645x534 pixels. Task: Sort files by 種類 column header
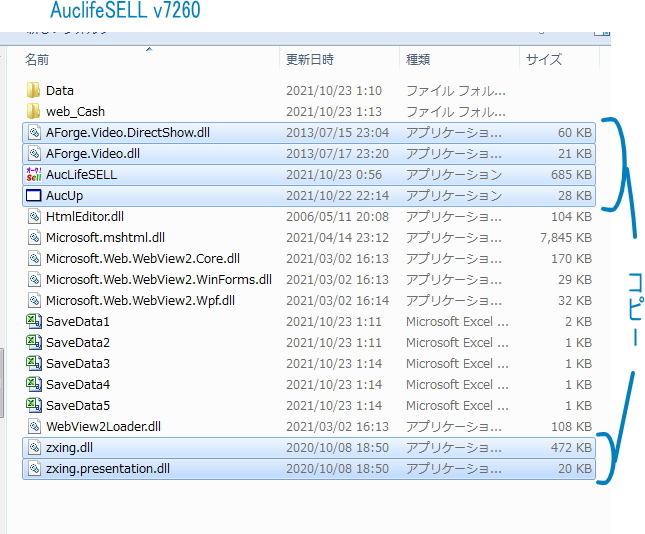pyautogui.click(x=418, y=60)
